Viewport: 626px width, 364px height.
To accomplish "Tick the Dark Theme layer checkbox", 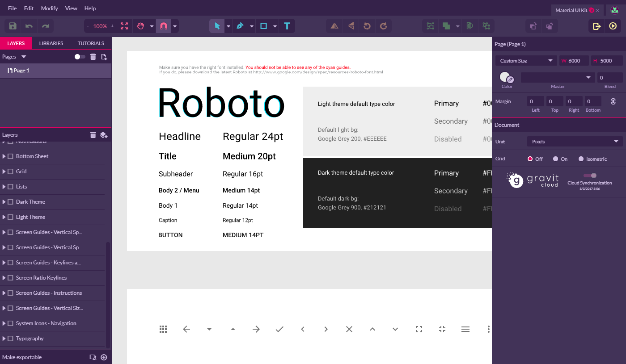I will point(11,202).
